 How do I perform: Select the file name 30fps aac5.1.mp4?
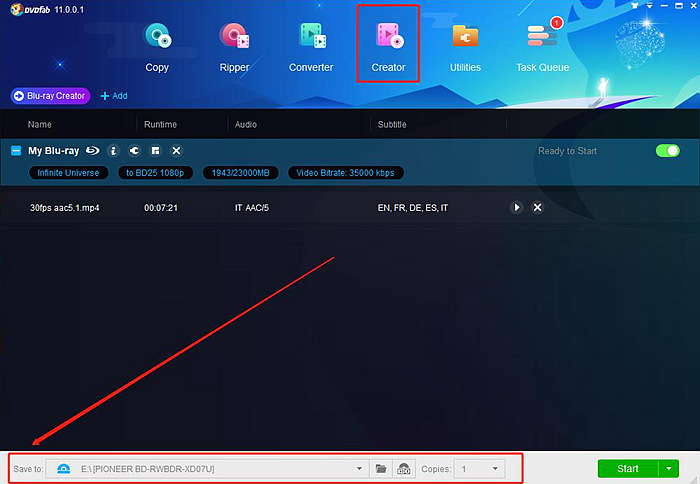pyautogui.click(x=65, y=208)
